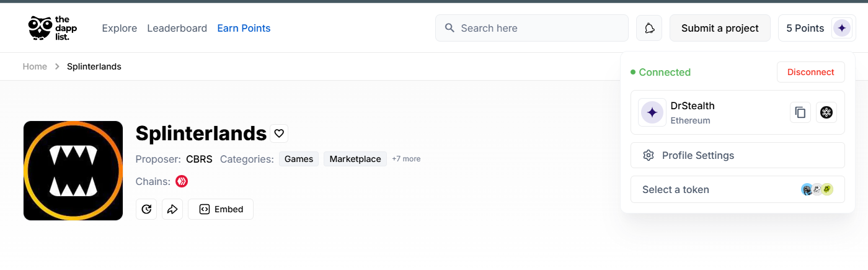Click Submit a project button
This screenshot has width=868, height=270.
[x=720, y=28]
